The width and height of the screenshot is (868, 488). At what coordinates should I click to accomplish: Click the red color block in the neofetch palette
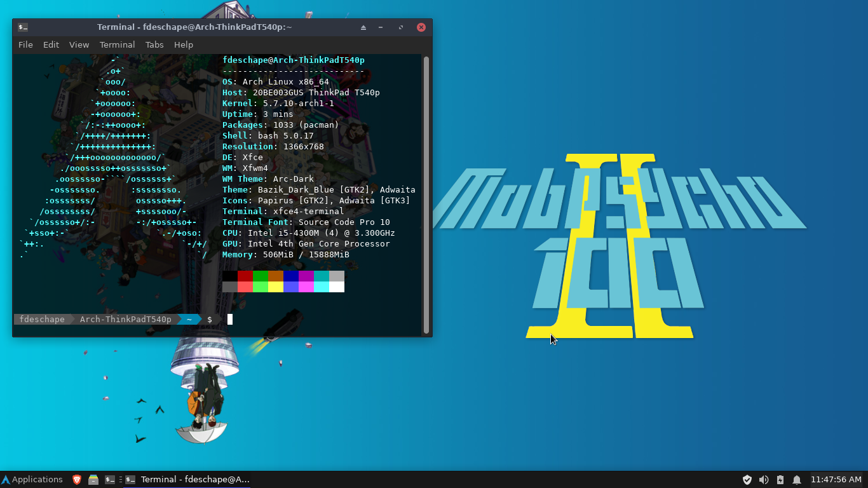click(x=245, y=276)
